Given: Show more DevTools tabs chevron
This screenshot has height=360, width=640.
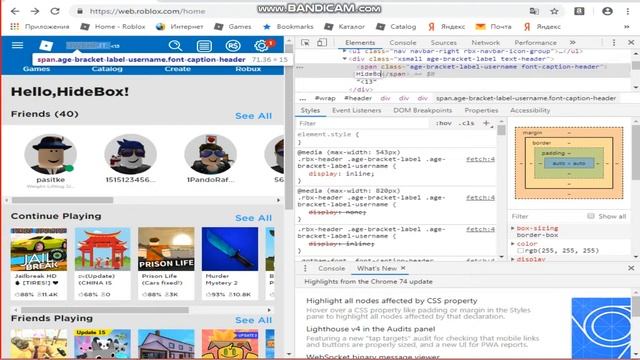Looking at the screenshot, I should [x=573, y=42].
